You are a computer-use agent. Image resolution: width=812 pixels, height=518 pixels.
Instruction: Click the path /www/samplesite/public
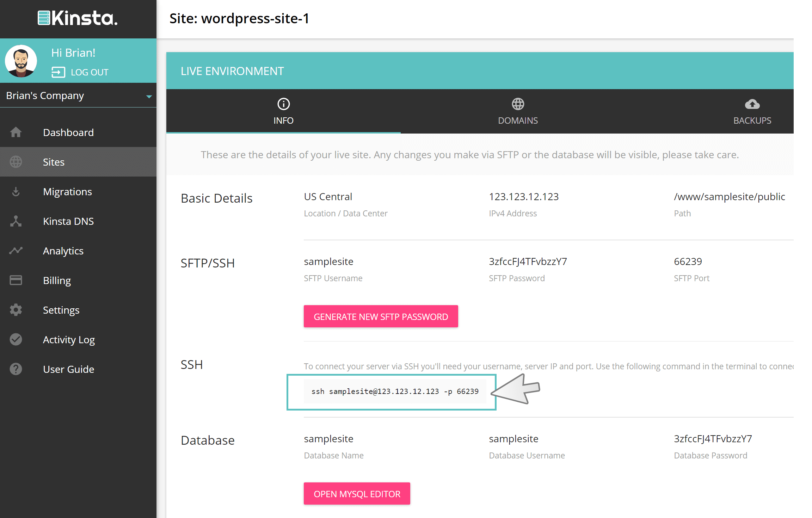coord(729,197)
